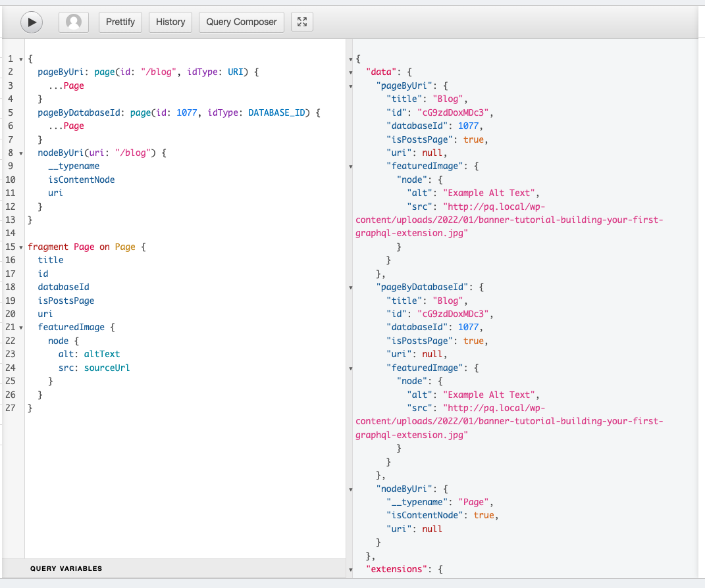Collapse the root brace in the result pane
Screen dimensions: 705x588
[351, 59]
